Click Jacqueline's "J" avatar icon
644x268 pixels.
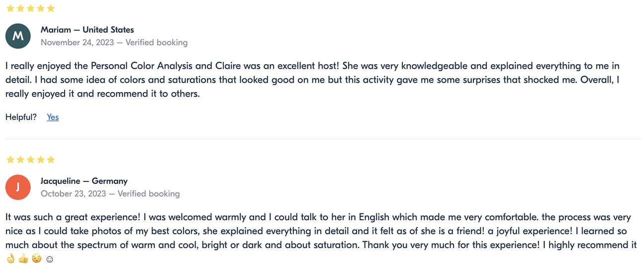point(18,187)
